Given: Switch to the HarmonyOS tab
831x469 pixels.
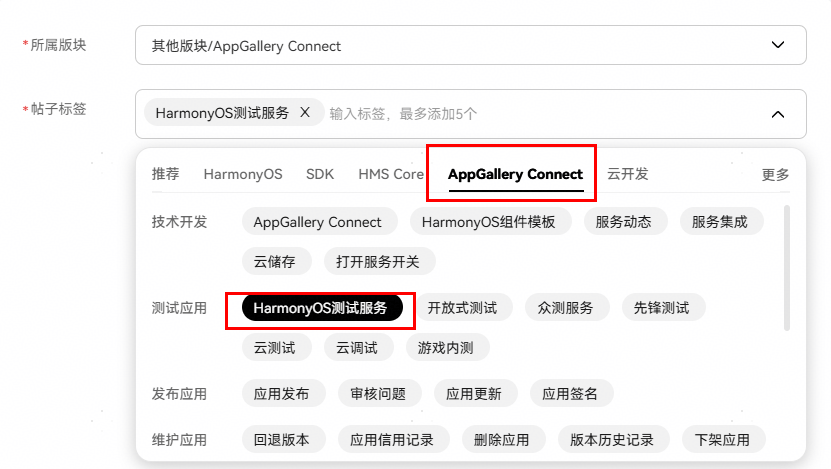Looking at the screenshot, I should pos(243,174).
